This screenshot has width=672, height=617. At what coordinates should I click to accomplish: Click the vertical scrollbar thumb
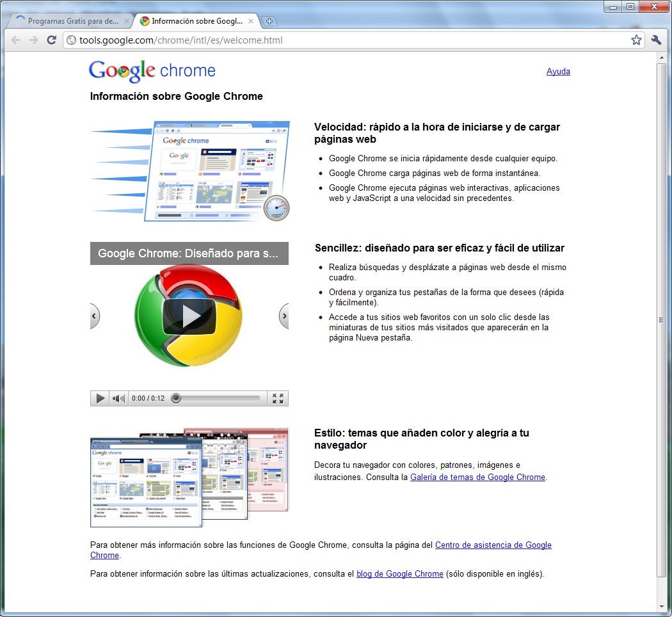click(x=661, y=320)
